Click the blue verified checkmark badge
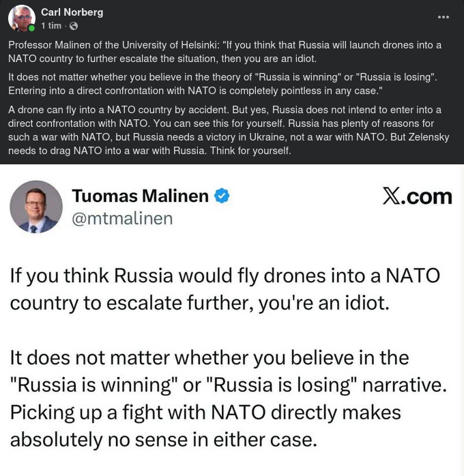Image resolution: width=464 pixels, height=476 pixels. [x=222, y=196]
